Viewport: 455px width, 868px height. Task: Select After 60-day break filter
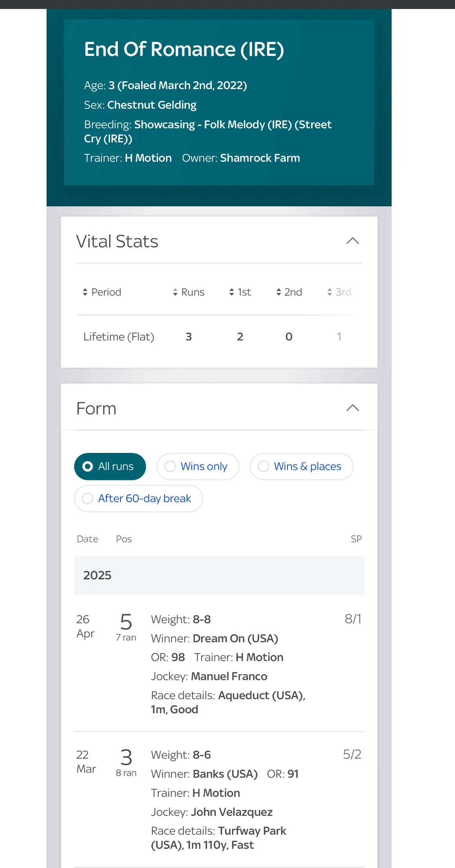[x=138, y=498]
